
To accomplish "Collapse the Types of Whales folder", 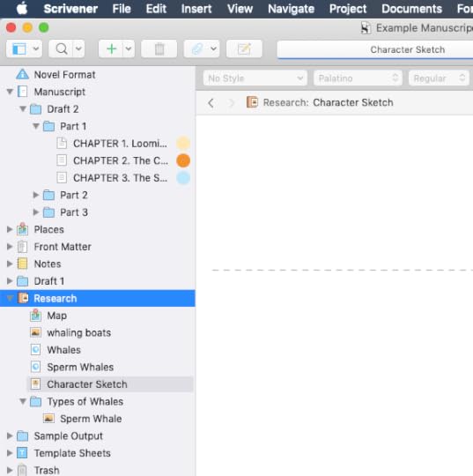I will (23, 401).
